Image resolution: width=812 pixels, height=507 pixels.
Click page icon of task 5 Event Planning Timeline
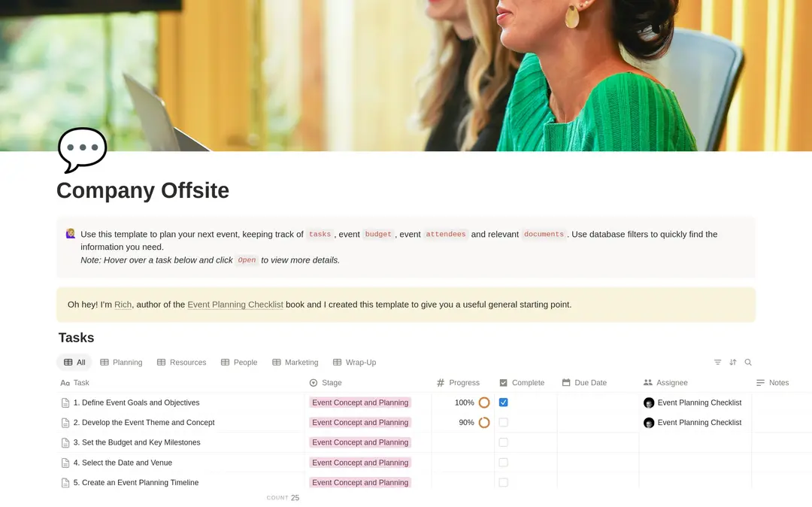(x=65, y=483)
